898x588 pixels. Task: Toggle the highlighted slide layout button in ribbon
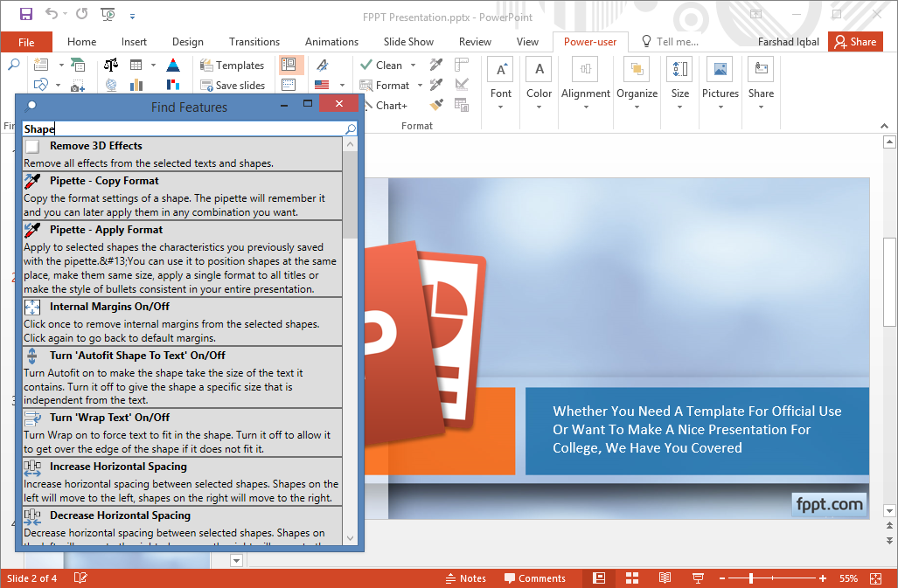point(289,65)
